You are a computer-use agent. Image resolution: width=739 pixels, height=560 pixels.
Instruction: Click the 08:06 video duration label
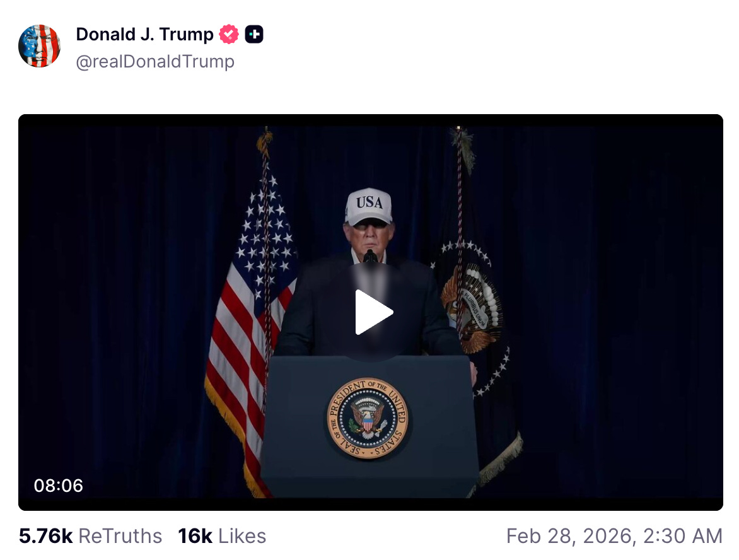tap(59, 486)
